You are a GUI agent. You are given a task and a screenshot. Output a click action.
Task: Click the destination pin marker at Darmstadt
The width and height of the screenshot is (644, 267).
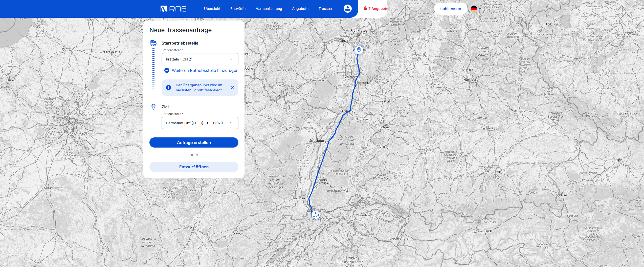coord(359,50)
